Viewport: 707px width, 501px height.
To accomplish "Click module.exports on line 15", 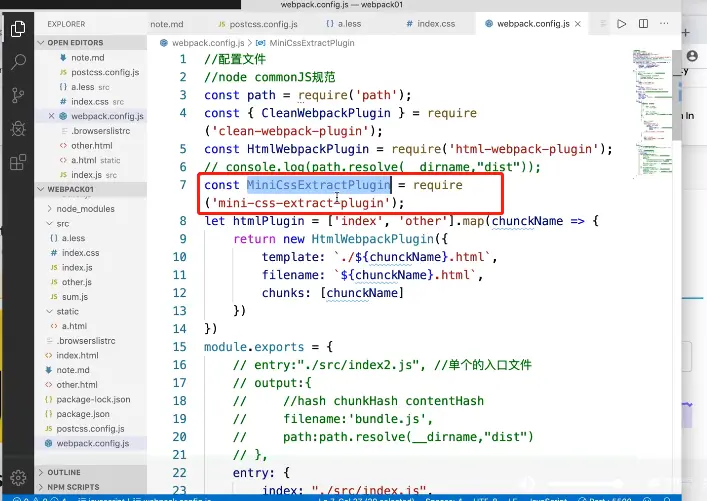I will coord(254,347).
